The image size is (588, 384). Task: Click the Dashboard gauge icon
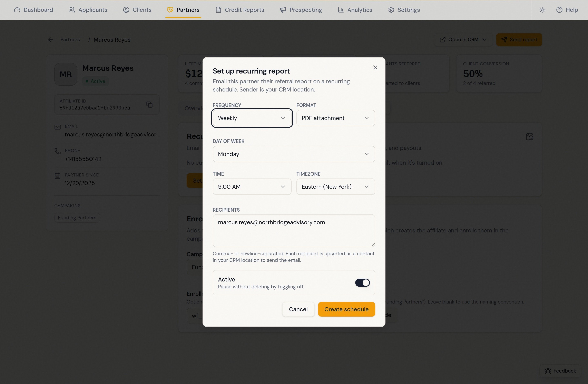pyautogui.click(x=17, y=10)
